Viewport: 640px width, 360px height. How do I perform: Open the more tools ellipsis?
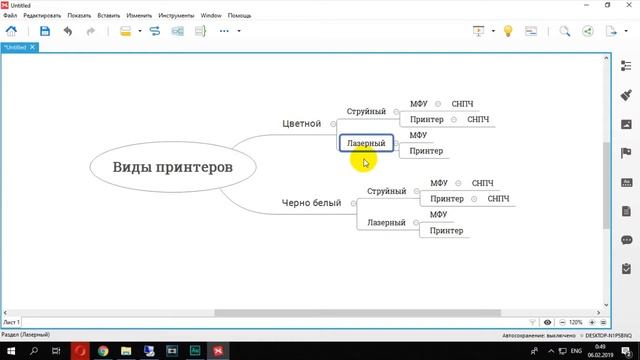(224, 31)
